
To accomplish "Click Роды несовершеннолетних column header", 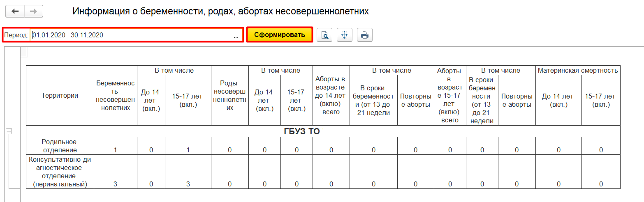I will [230, 96].
